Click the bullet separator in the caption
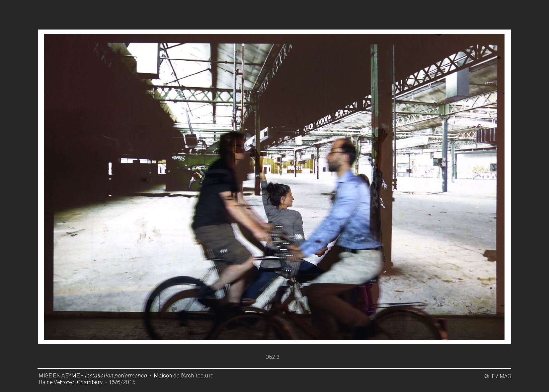549x392 pixels. click(x=150, y=375)
